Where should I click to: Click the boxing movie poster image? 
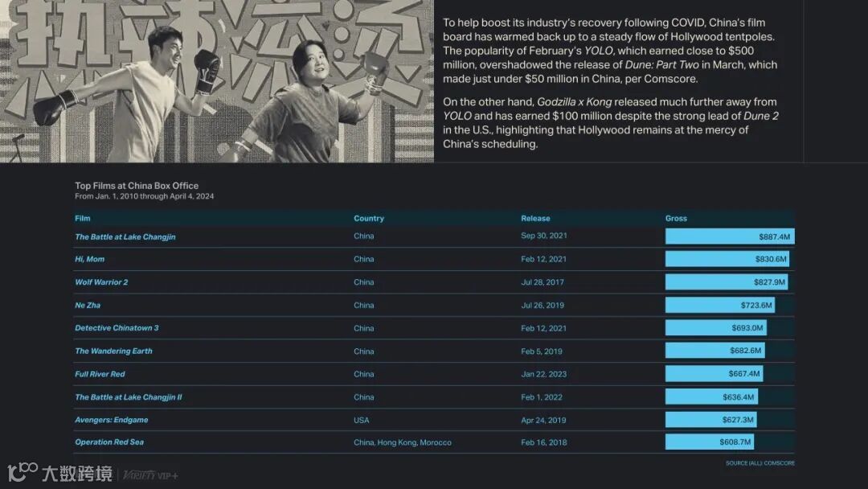(217, 80)
